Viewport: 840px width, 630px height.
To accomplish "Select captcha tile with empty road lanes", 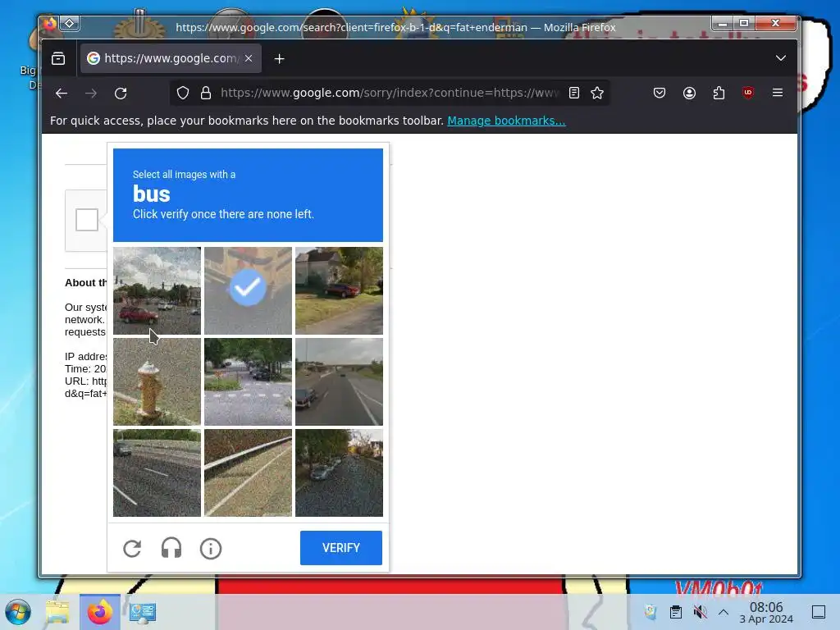I will 157,473.
